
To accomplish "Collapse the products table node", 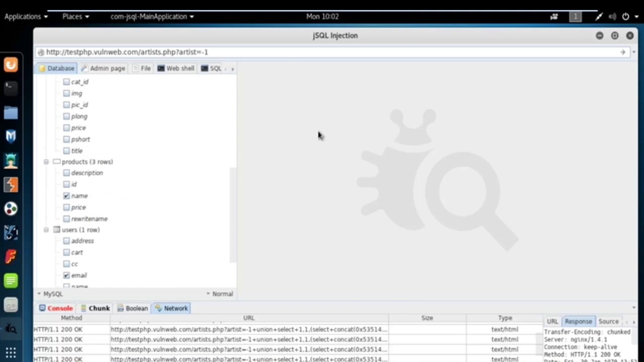I will click(46, 162).
